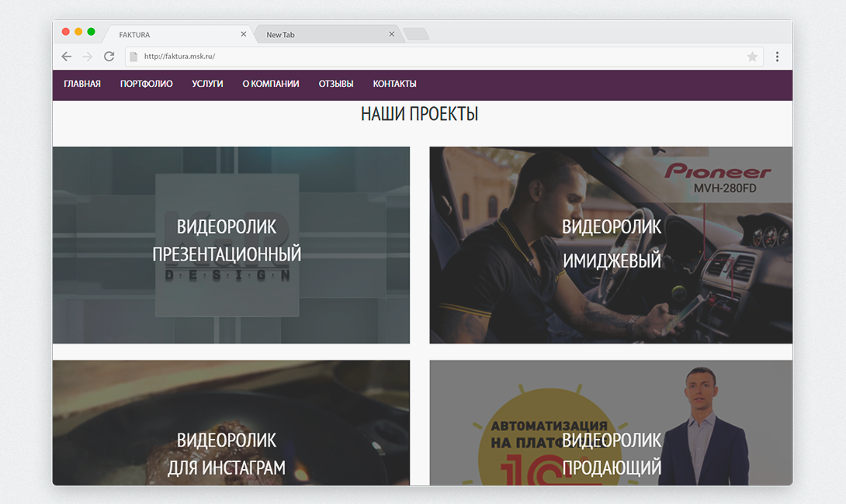
Task: Go back with the browser back arrow
Action: (x=67, y=57)
